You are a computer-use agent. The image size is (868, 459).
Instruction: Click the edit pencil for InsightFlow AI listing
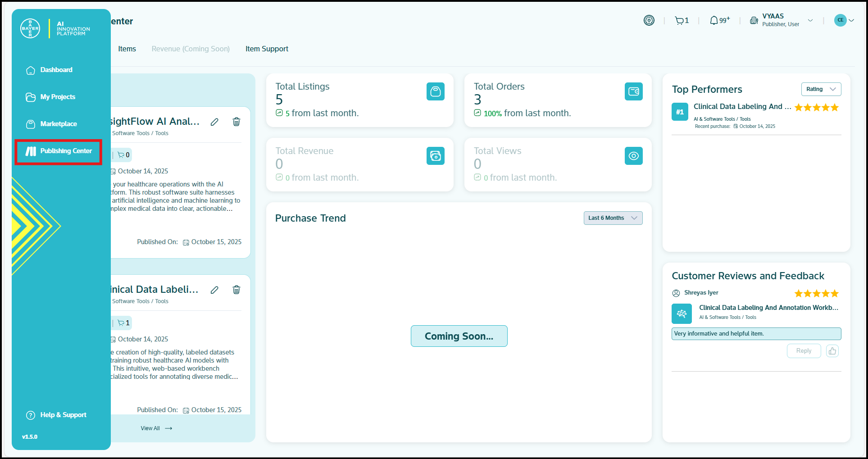click(x=214, y=122)
